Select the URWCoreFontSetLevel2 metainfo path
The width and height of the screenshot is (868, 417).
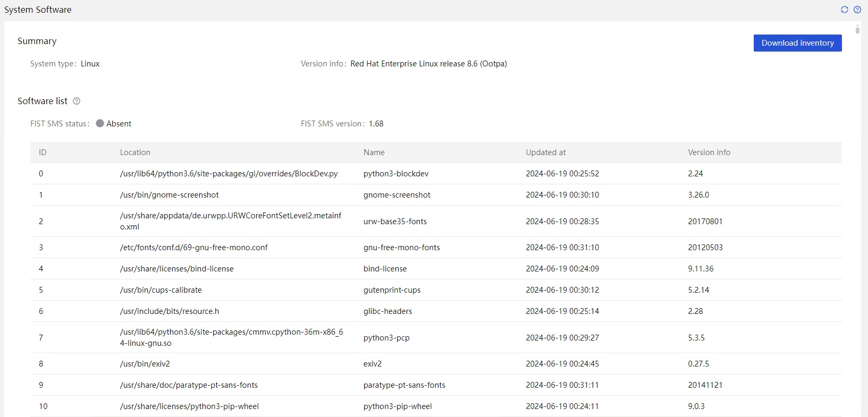click(x=231, y=221)
